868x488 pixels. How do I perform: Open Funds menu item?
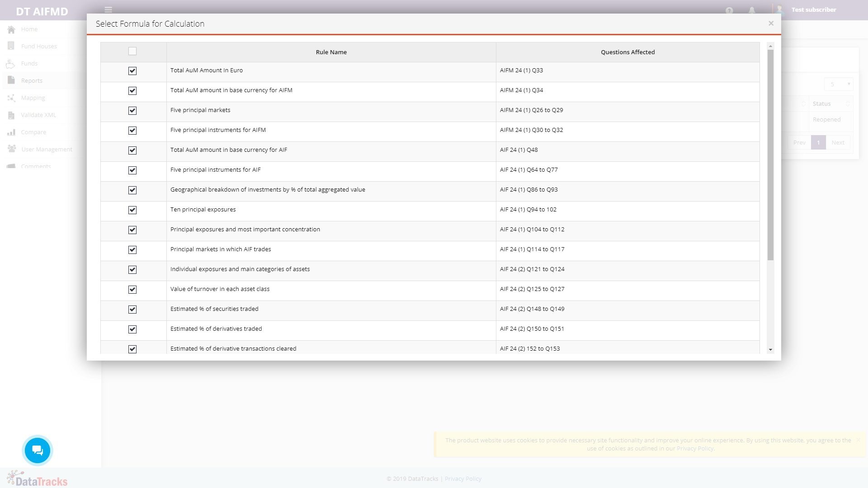pyautogui.click(x=29, y=64)
